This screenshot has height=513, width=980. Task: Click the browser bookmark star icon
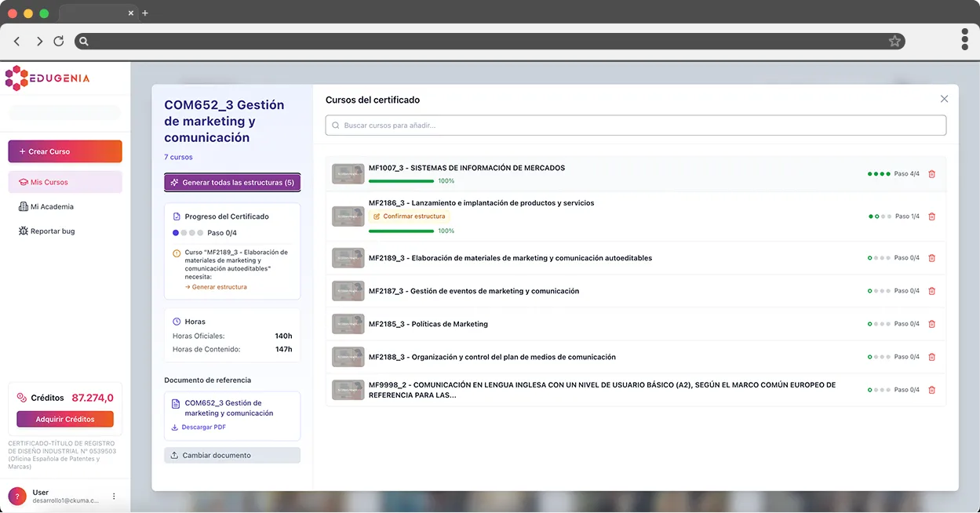click(x=894, y=42)
